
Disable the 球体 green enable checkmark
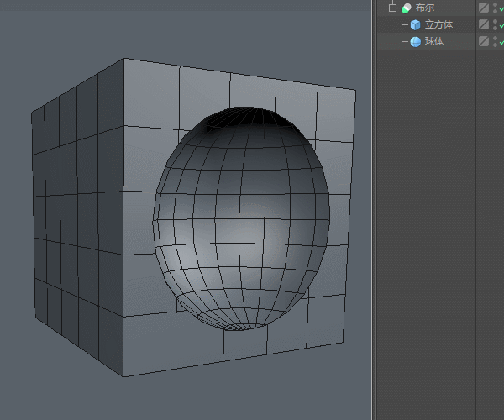pyautogui.click(x=501, y=43)
